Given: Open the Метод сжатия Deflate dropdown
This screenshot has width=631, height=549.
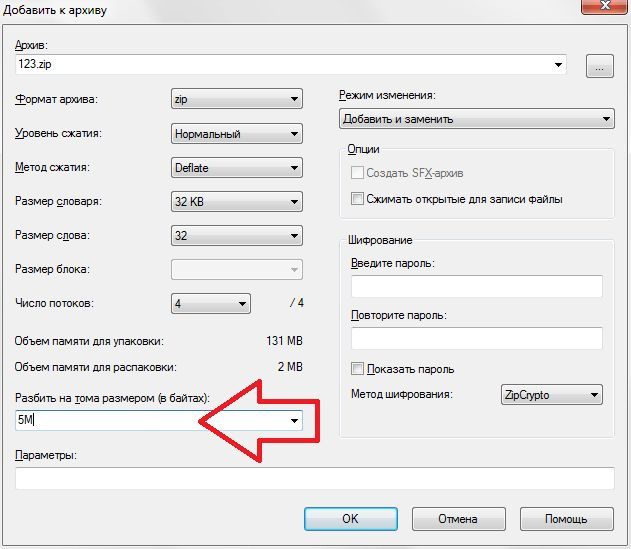Looking at the screenshot, I should pos(237,168).
